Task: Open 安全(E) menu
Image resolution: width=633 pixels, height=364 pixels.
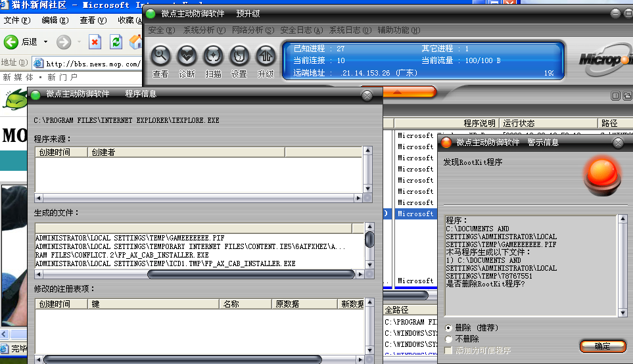Action: [162, 30]
